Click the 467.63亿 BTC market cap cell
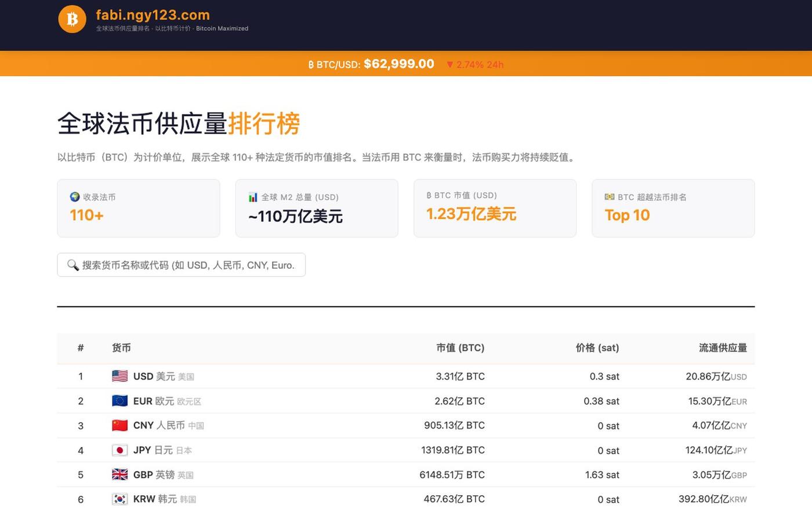The height and width of the screenshot is (508, 812). click(x=454, y=499)
